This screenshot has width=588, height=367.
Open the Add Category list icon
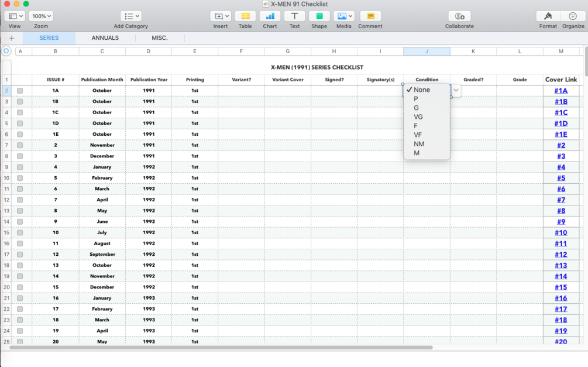click(128, 16)
